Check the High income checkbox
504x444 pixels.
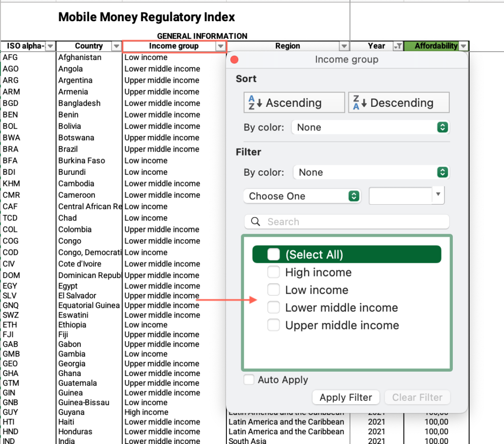tap(274, 272)
